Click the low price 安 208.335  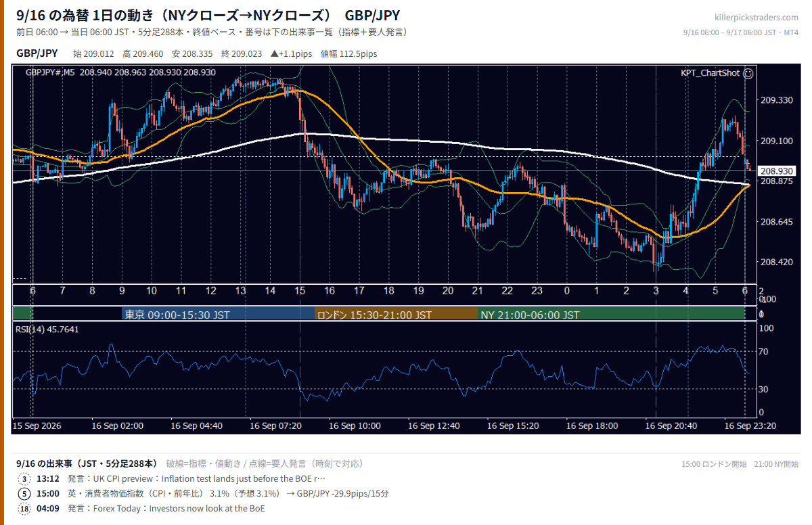point(193,54)
